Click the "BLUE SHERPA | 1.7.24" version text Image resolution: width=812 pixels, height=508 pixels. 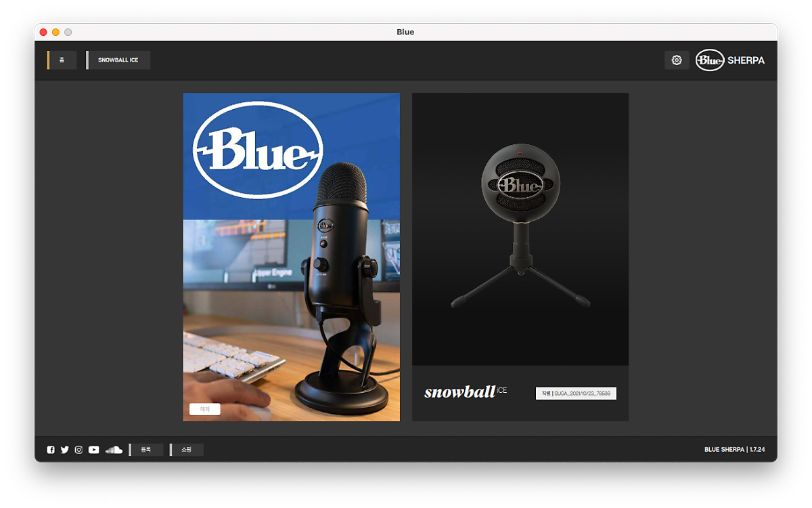(735, 450)
